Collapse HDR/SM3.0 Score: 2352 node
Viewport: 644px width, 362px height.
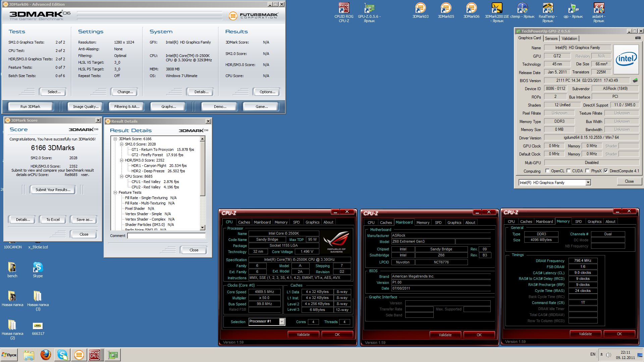coord(122,160)
